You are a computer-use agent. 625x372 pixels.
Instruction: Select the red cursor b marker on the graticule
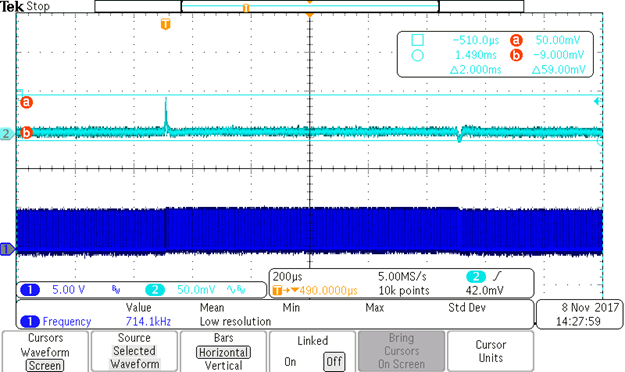26,132
